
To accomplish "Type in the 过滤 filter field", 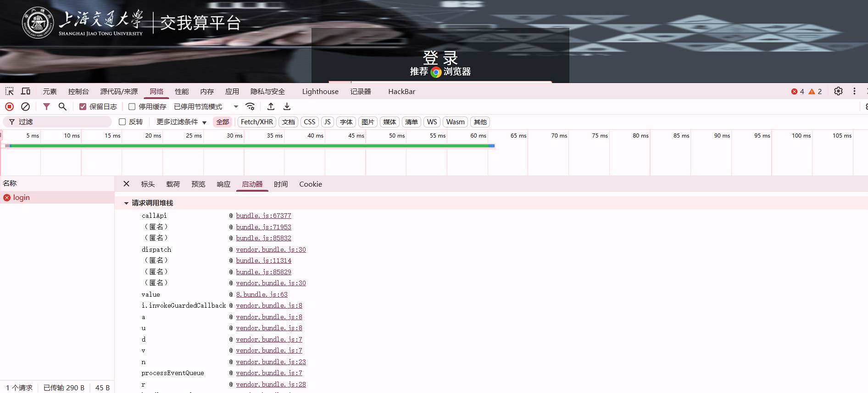I will (62, 122).
